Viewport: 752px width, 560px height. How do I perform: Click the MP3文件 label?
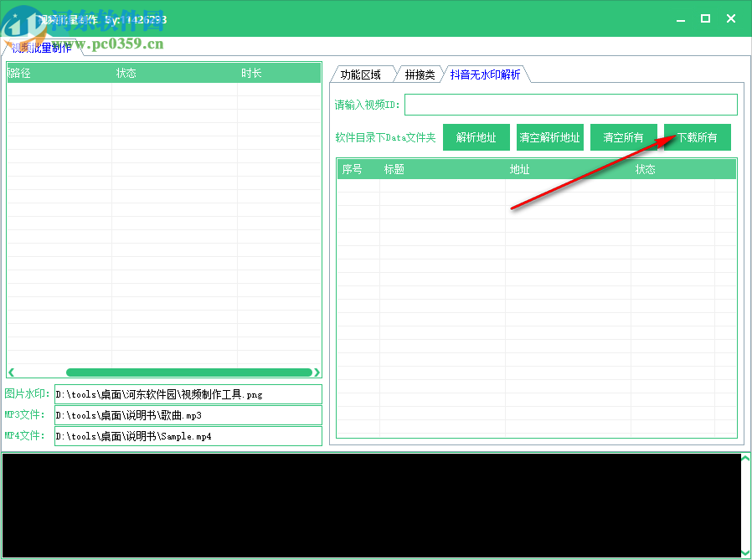(x=24, y=414)
